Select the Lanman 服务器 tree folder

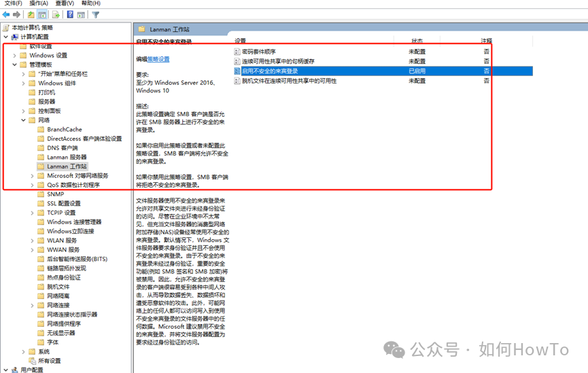tap(67, 157)
